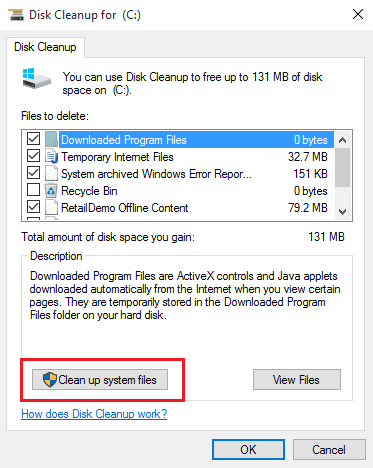Click the RetailDemo Offline Content file icon
373x468 pixels.
point(51,207)
